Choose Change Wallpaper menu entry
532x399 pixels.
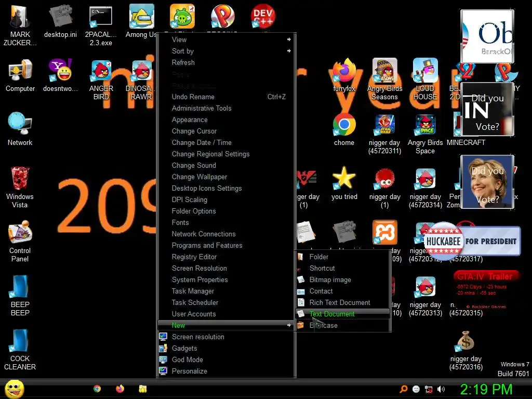tap(226, 177)
